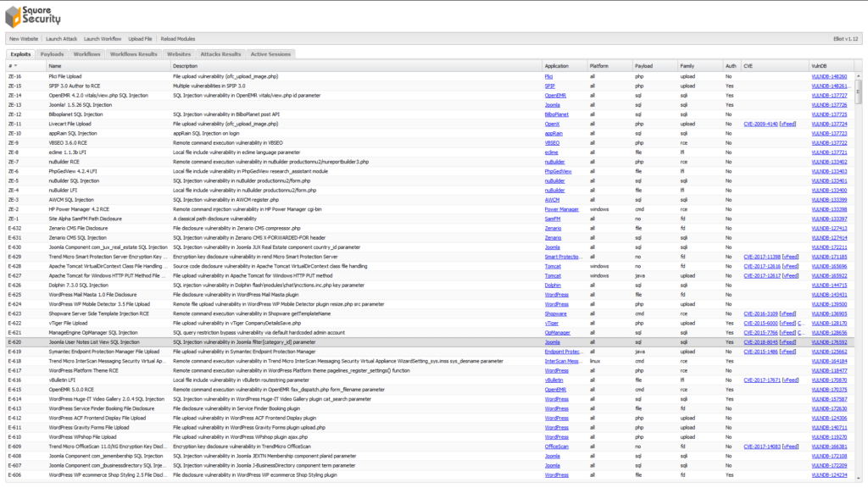Follow the CVE-2017-12616 link
868x488 pixels.
point(762,266)
